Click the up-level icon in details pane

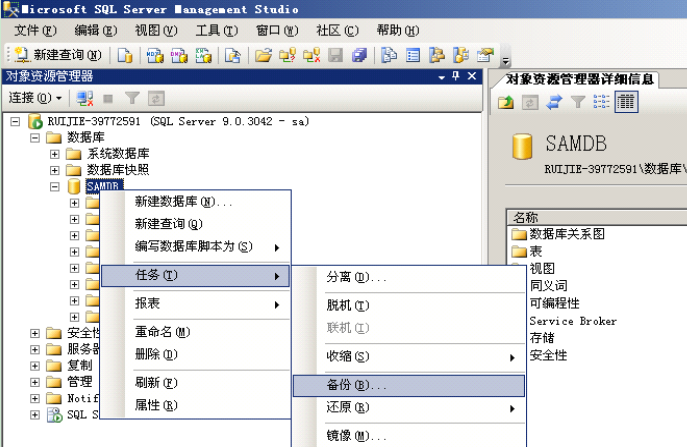tap(506, 102)
